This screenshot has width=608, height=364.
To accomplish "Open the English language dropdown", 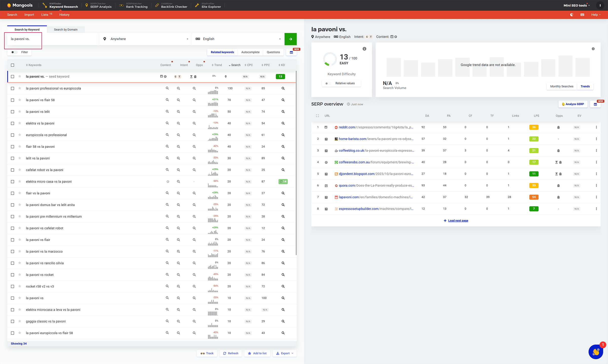I will 238,39.
